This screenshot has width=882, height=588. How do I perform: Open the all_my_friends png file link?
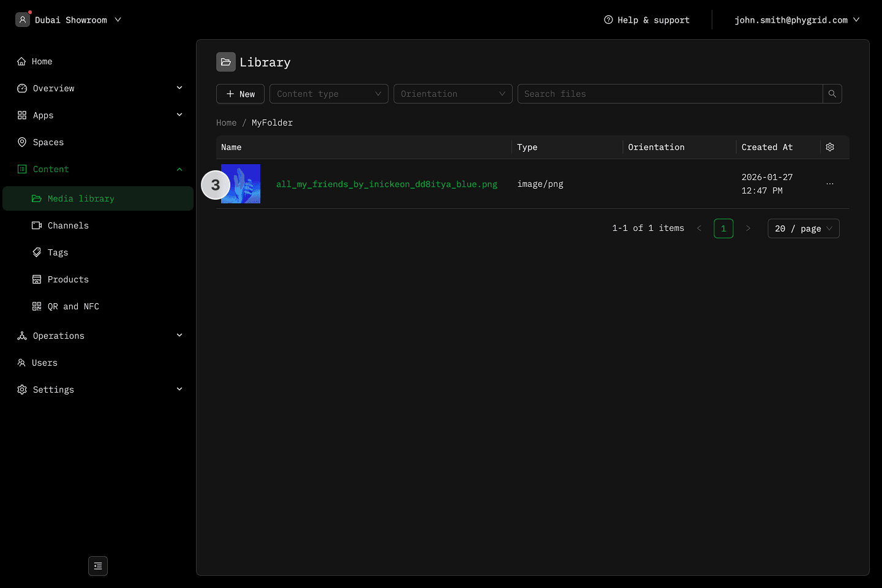click(386, 184)
